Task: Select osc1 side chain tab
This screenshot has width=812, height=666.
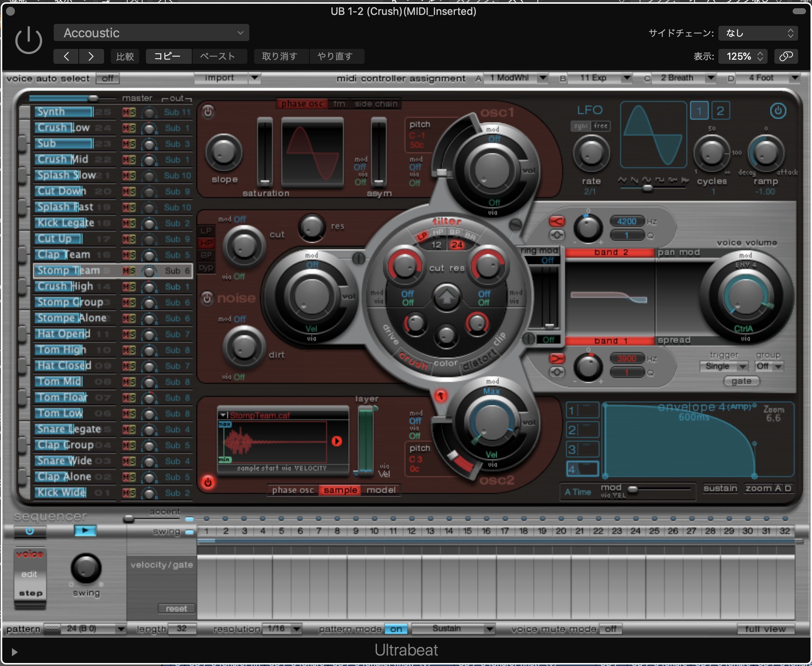Action: click(x=376, y=104)
